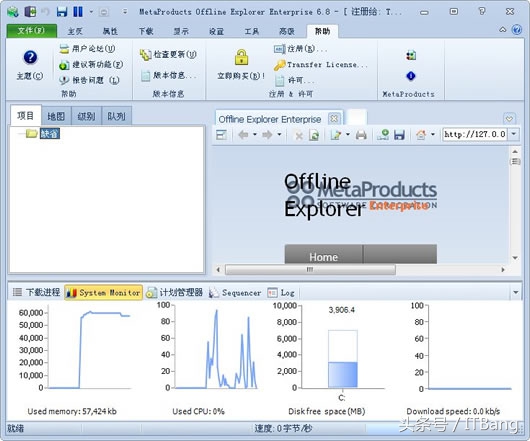Image resolution: width=530 pixels, height=441 pixels.
Task: Open the back button history dropdown
Action: click(x=255, y=134)
